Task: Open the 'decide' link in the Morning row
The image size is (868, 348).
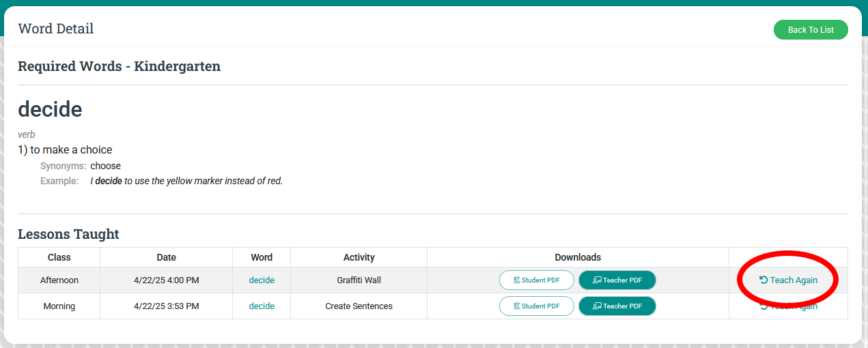Action: point(262,306)
